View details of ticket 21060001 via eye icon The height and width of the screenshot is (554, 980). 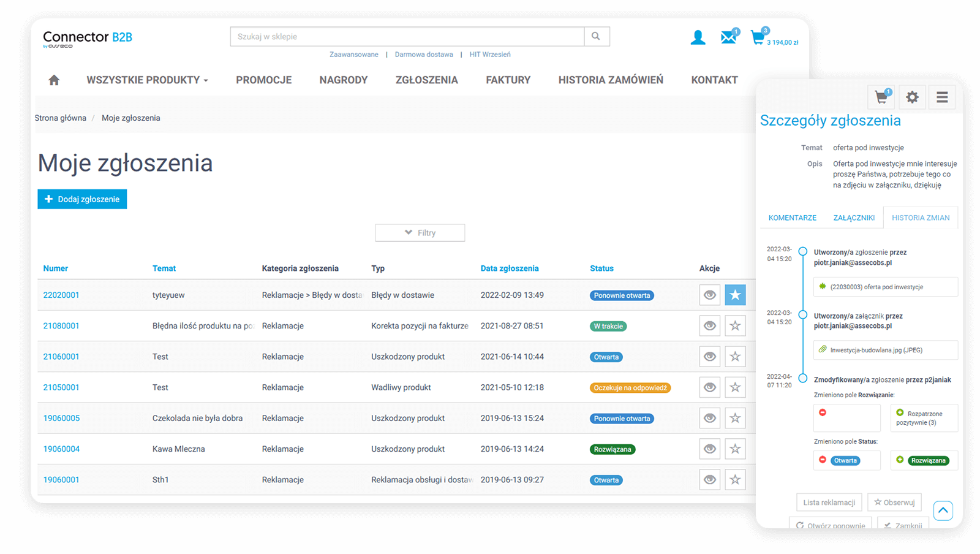(709, 357)
